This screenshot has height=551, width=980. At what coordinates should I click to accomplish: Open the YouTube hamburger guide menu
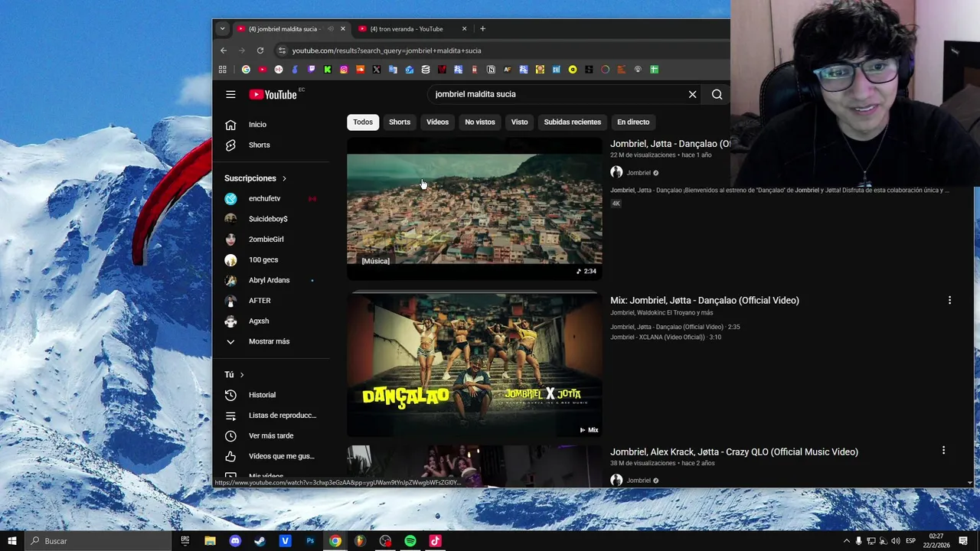point(230,94)
